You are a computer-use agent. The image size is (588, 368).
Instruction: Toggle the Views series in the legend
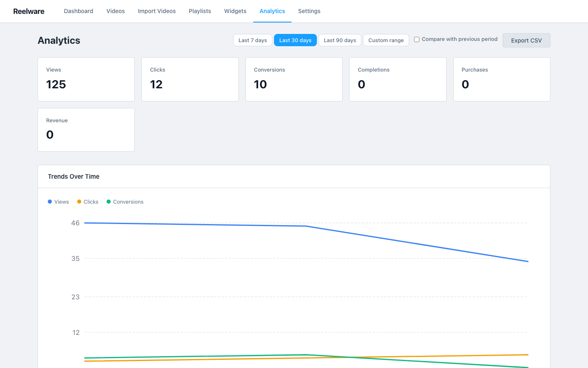[58, 202]
